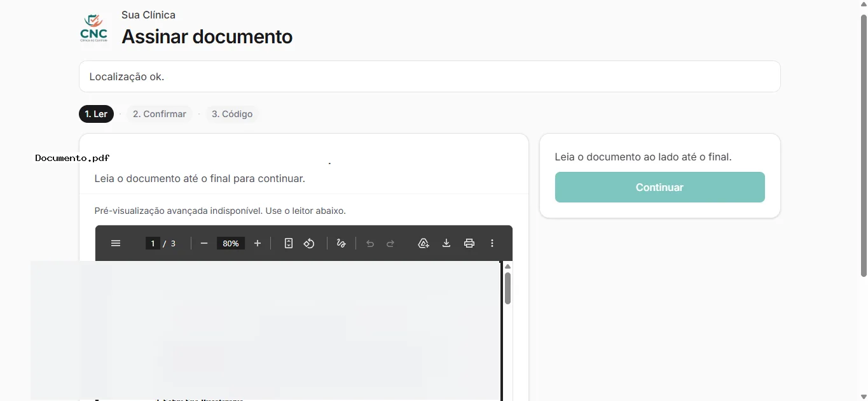Zoom in with the plus icon

pyautogui.click(x=258, y=243)
